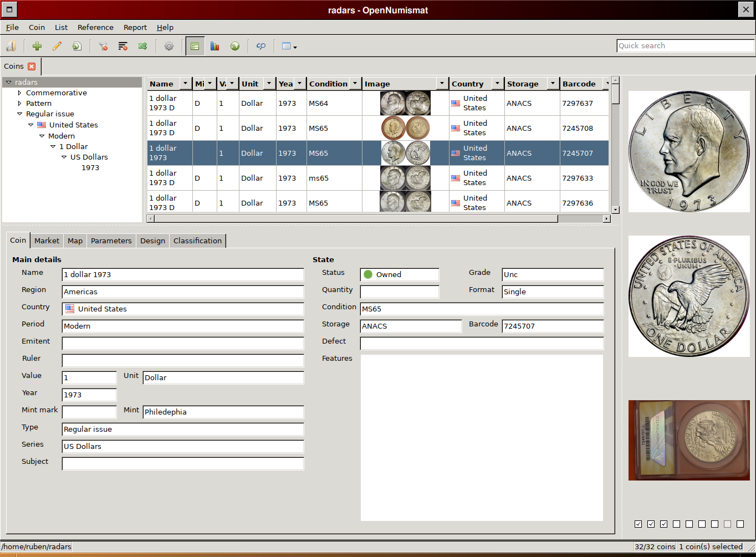Screen dimensions: 756x557
Task: Click United States flag in the tree
Action: click(x=42, y=125)
